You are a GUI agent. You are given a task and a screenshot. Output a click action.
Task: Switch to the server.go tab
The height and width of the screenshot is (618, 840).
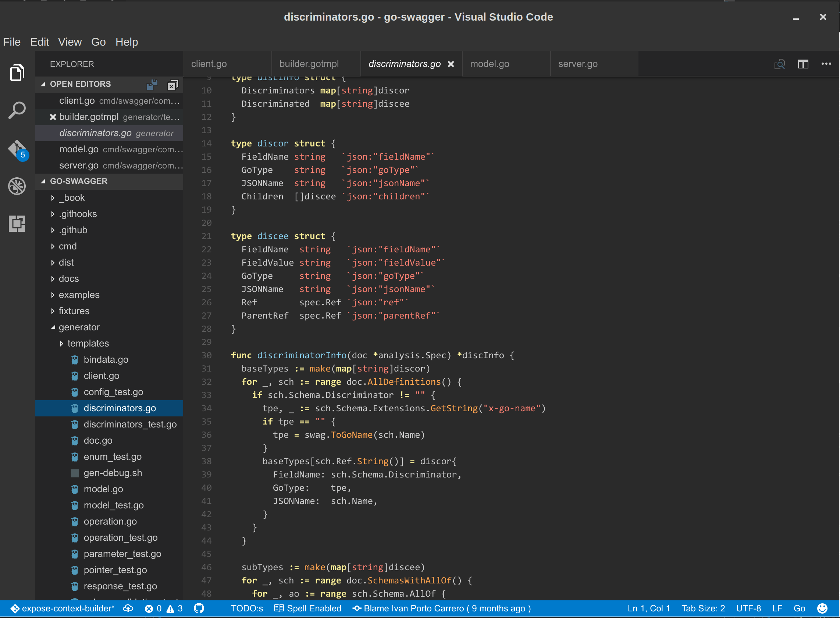[x=578, y=64]
